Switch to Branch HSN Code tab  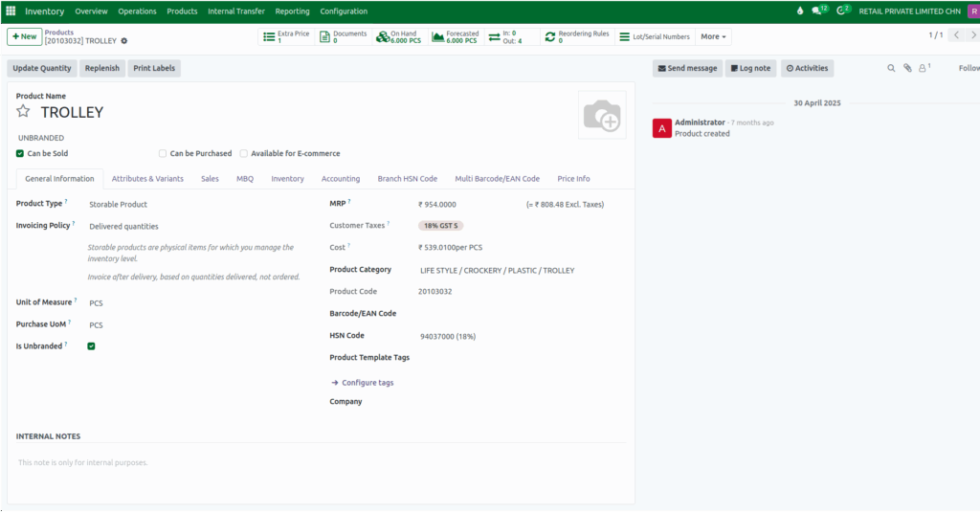tap(408, 179)
